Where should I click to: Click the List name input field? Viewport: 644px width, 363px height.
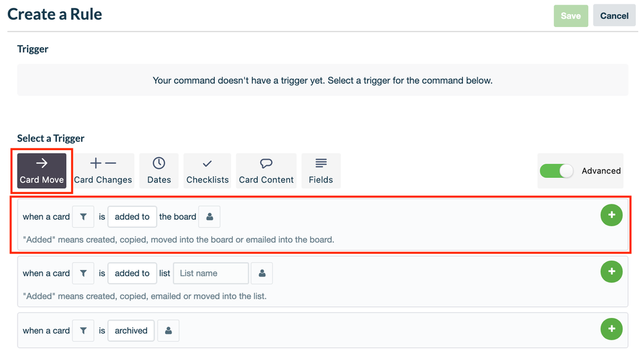pos(211,273)
